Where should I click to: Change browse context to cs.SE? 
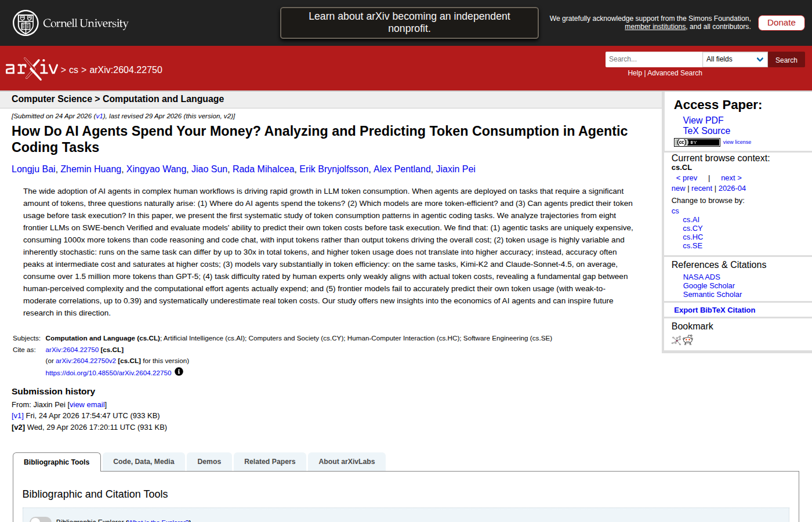[x=693, y=246]
